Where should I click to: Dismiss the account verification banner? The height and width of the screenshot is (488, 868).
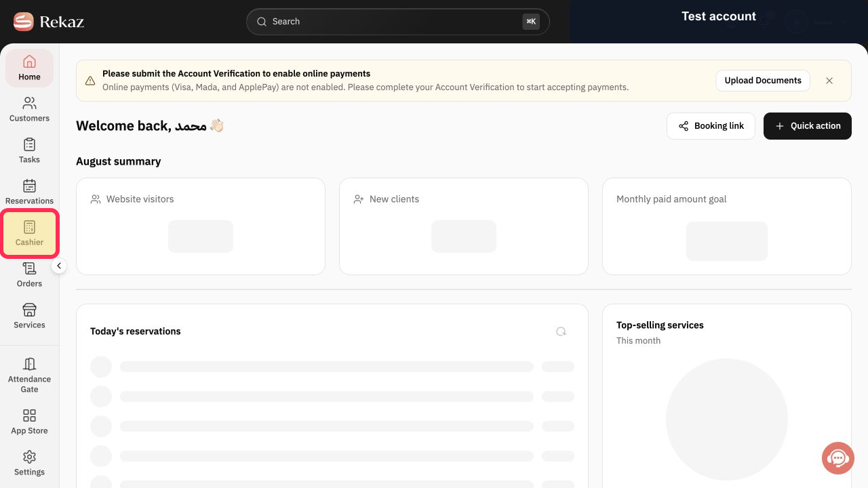pyautogui.click(x=829, y=80)
